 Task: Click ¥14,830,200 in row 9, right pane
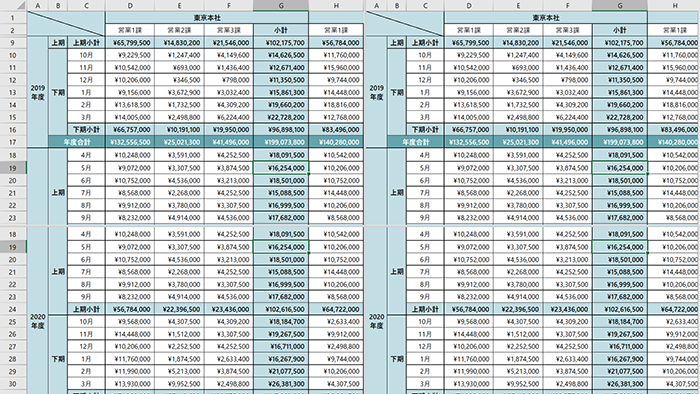pos(518,43)
